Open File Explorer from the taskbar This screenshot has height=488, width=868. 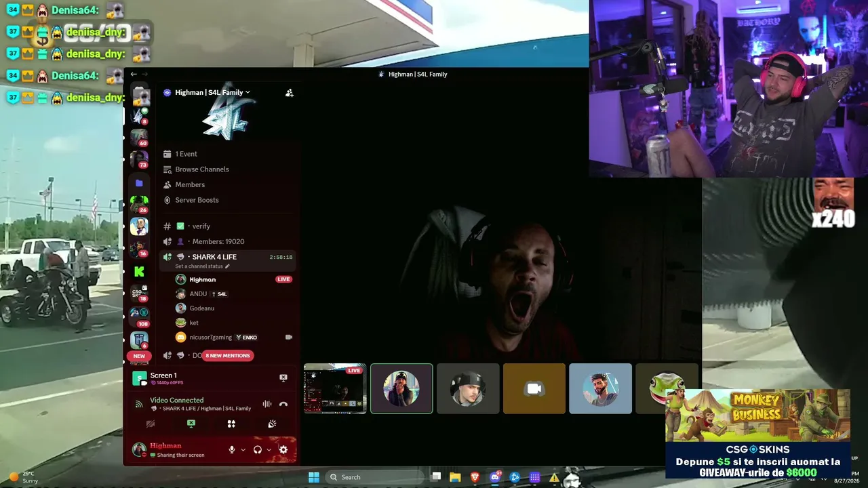(x=455, y=477)
